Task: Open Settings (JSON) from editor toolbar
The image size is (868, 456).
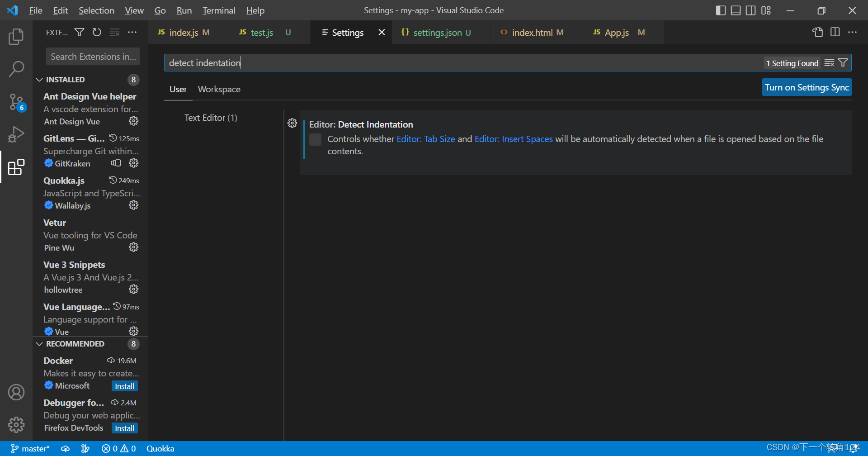Action: 817,32
